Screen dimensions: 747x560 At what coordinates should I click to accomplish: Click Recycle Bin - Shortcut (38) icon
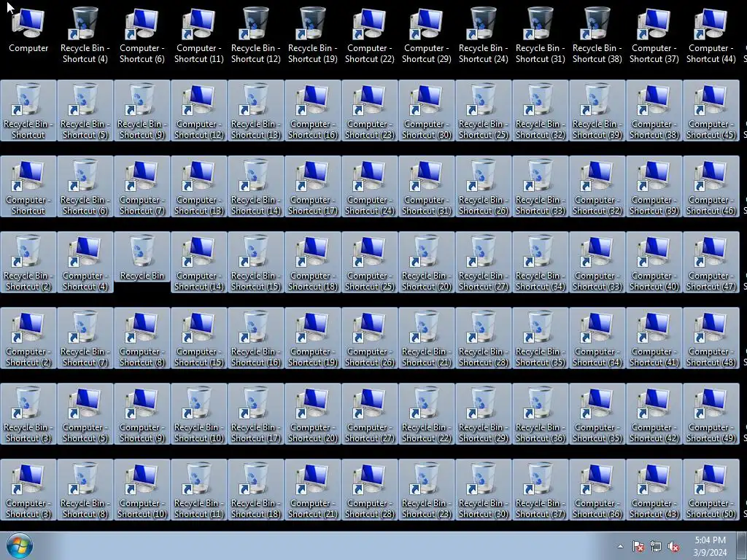point(597,34)
